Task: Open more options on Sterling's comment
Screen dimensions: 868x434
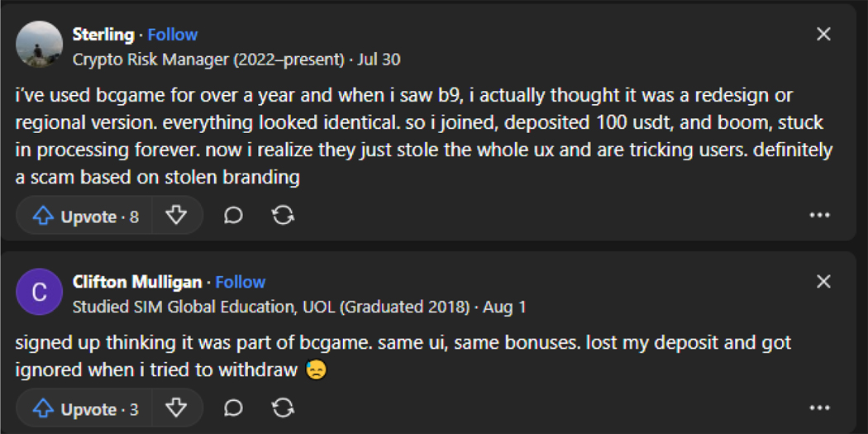Action: tap(819, 216)
